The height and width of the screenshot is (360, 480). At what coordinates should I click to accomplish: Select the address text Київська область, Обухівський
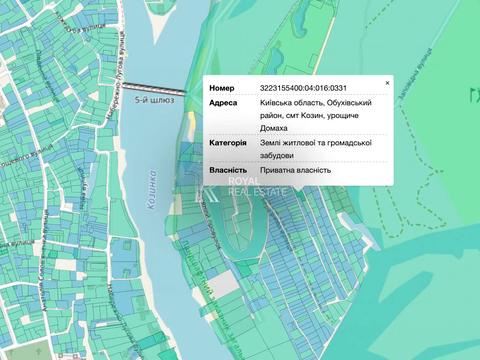(x=316, y=103)
